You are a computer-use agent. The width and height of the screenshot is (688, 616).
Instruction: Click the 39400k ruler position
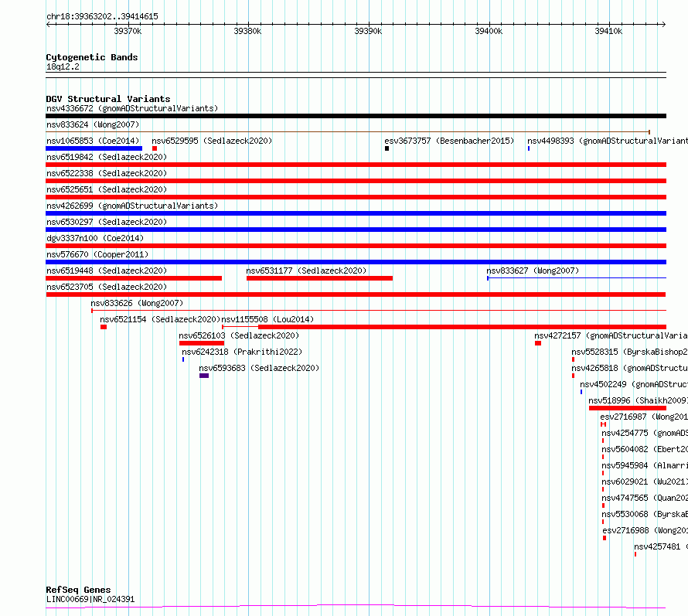click(x=489, y=31)
